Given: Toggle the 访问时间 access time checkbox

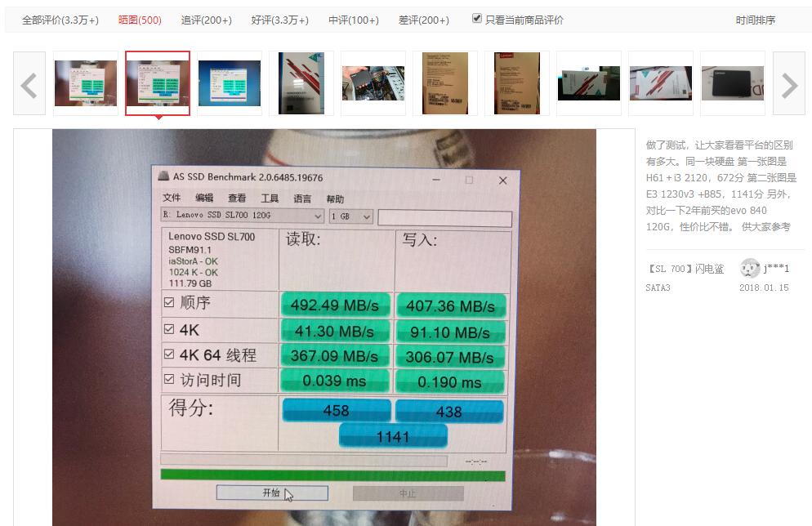Looking at the screenshot, I should tap(169, 379).
